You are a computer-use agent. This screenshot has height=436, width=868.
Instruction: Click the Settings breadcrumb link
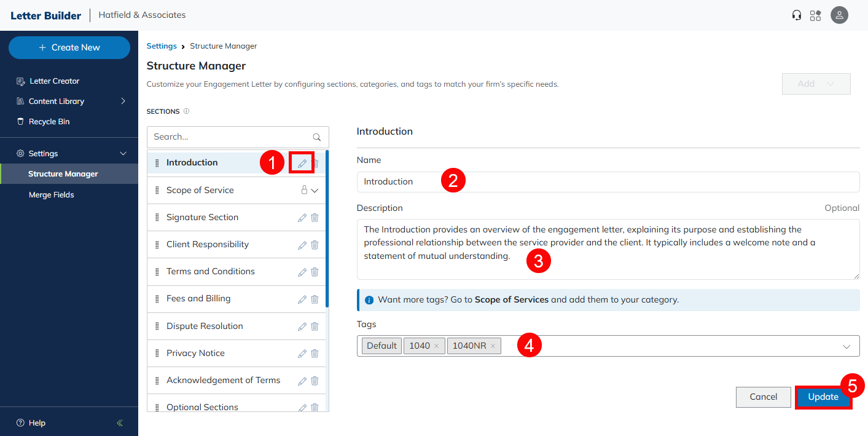click(162, 46)
